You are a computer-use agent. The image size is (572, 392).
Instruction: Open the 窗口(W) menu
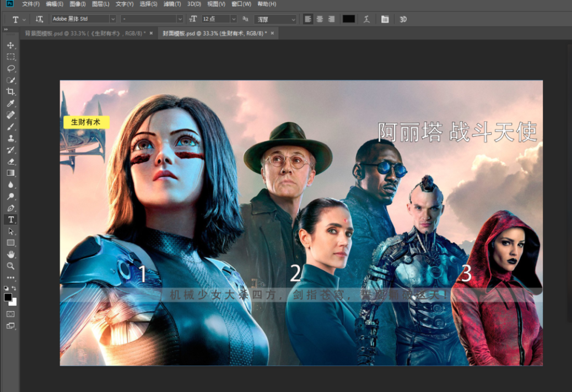tap(241, 4)
